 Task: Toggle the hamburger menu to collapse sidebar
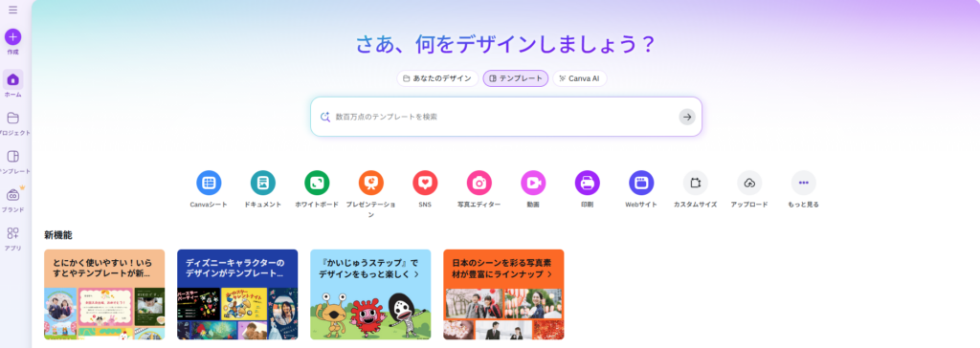[x=13, y=10]
